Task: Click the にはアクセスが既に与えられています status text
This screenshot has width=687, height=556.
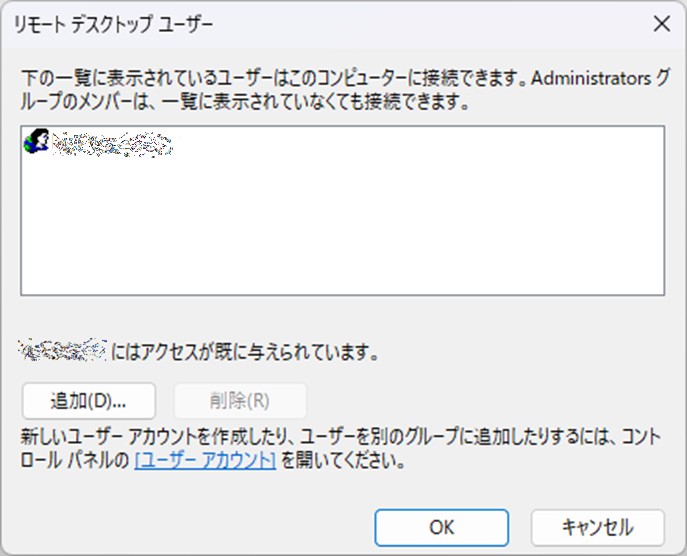Action: tap(244, 352)
